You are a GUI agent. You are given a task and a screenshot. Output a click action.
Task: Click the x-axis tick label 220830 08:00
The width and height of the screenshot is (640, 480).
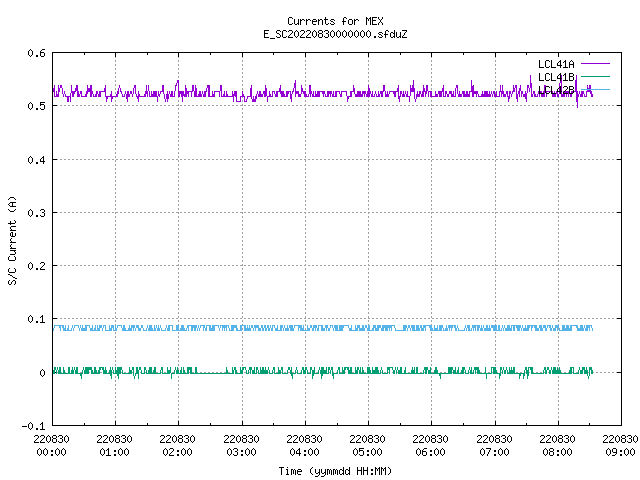tap(557, 446)
